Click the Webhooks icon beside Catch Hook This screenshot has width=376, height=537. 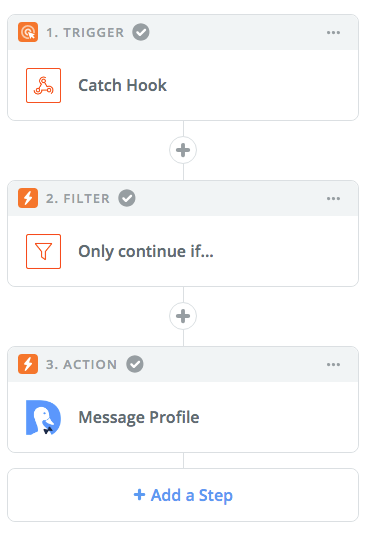(43, 85)
